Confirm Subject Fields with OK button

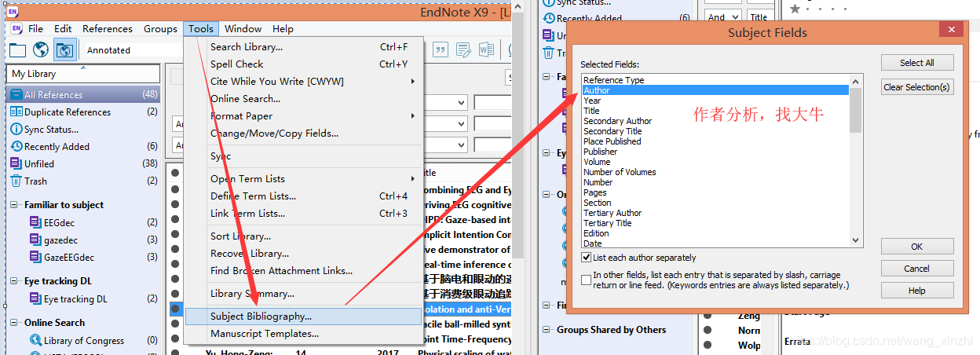tap(916, 247)
